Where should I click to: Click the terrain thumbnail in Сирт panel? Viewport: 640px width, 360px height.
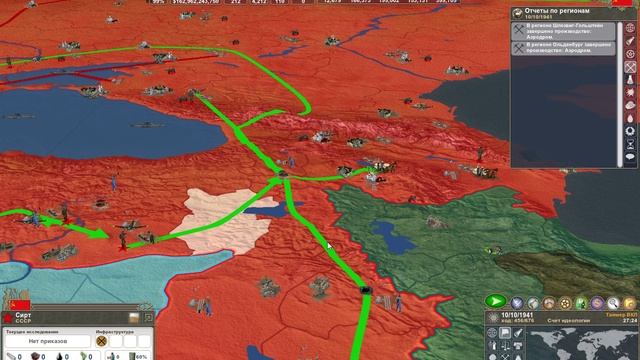pos(134,318)
